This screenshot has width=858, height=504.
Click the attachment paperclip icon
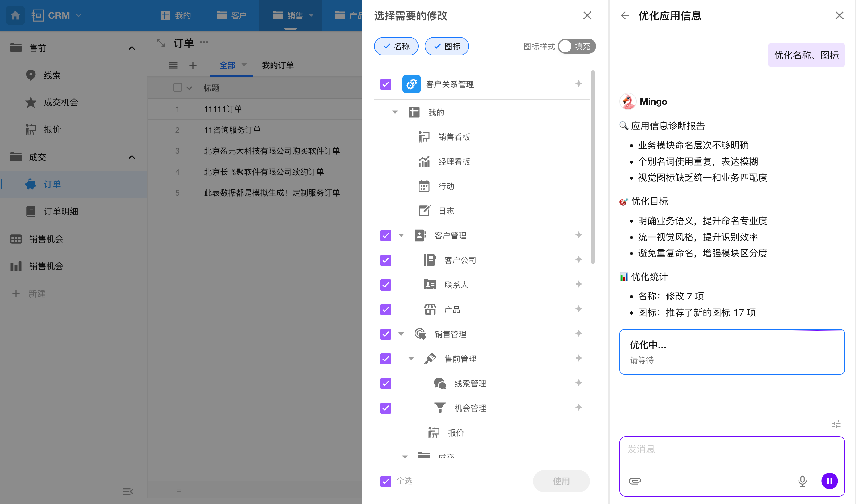pyautogui.click(x=635, y=481)
